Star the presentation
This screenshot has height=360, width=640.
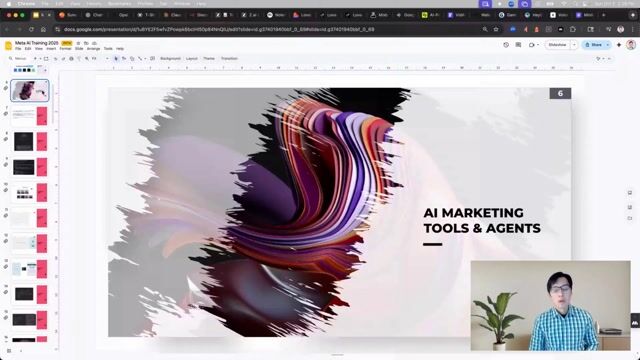pos(78,43)
